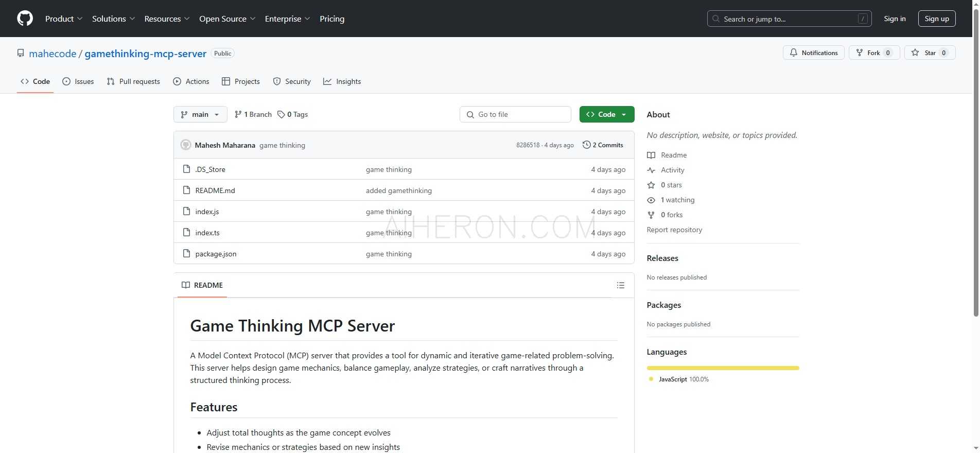Open gamethinking-mcp-server repository link
Viewport: 980px width, 453px height.
tap(146, 54)
